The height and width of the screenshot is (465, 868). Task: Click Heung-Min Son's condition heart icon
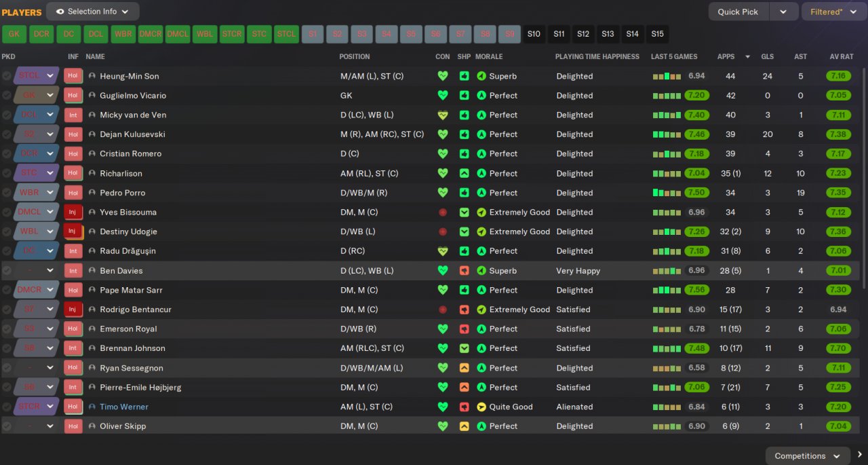tap(443, 76)
